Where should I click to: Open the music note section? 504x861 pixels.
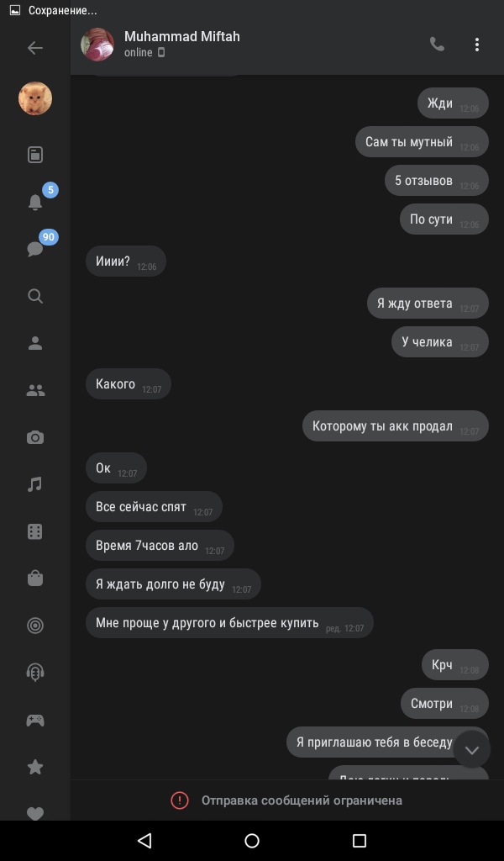pyautogui.click(x=35, y=484)
